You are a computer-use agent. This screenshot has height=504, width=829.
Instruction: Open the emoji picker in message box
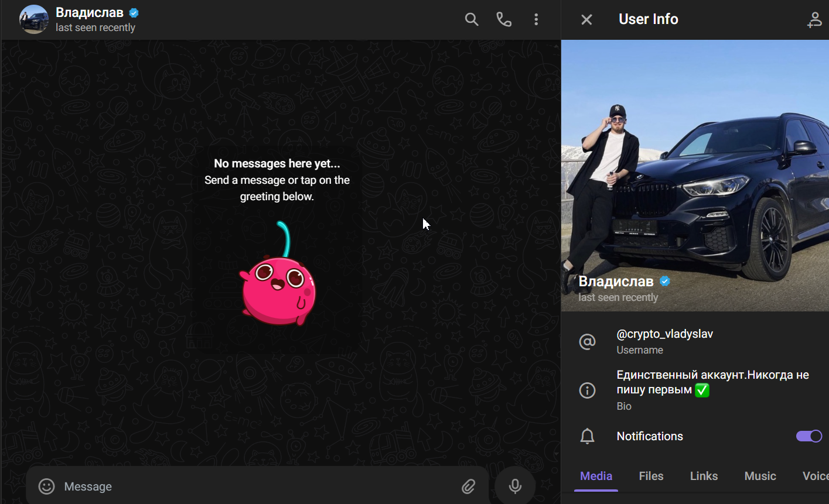click(46, 486)
